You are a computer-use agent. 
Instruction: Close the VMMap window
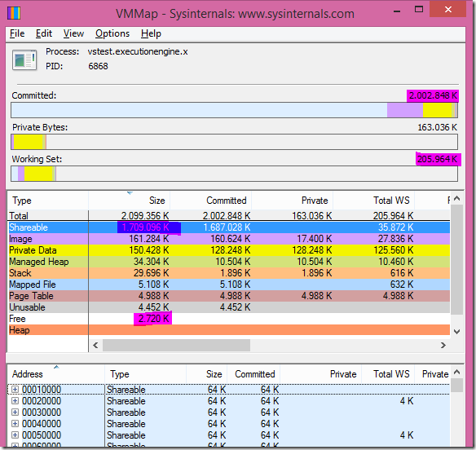point(448,10)
